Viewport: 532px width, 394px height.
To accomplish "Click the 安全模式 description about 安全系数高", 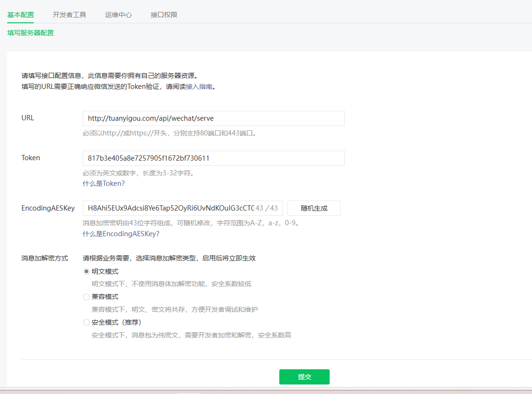I will pos(191,335).
